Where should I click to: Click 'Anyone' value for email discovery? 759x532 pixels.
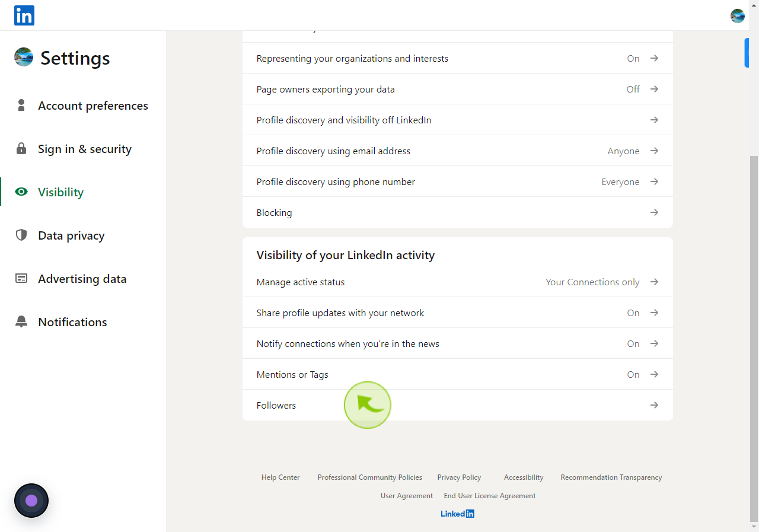[x=623, y=151]
